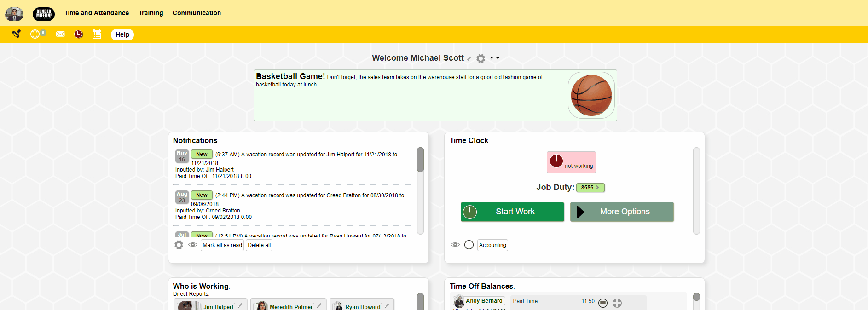This screenshot has width=868, height=310.
Task: Open the calendar toolbar icon
Action: click(x=97, y=34)
